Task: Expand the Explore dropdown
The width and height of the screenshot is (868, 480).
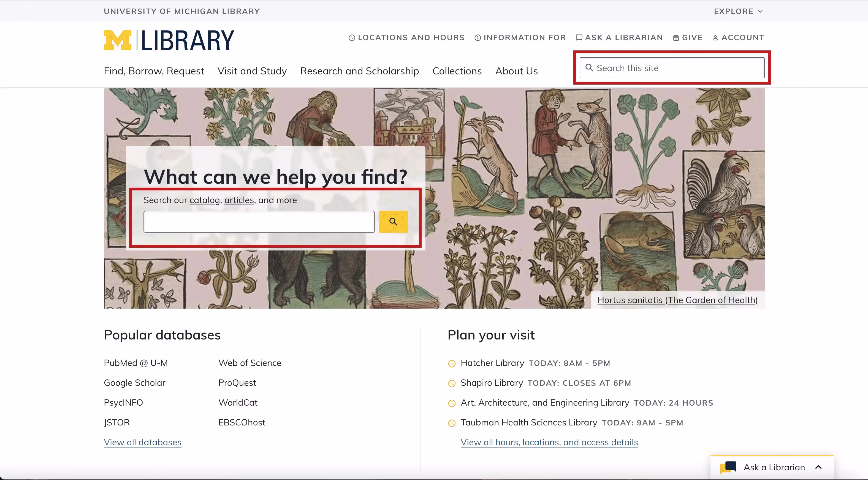Action: click(x=738, y=12)
